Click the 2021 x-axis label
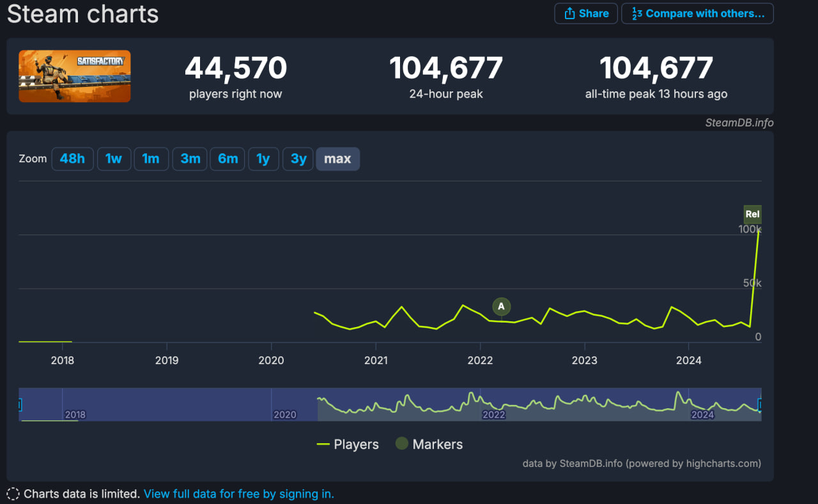818x504 pixels. [376, 360]
